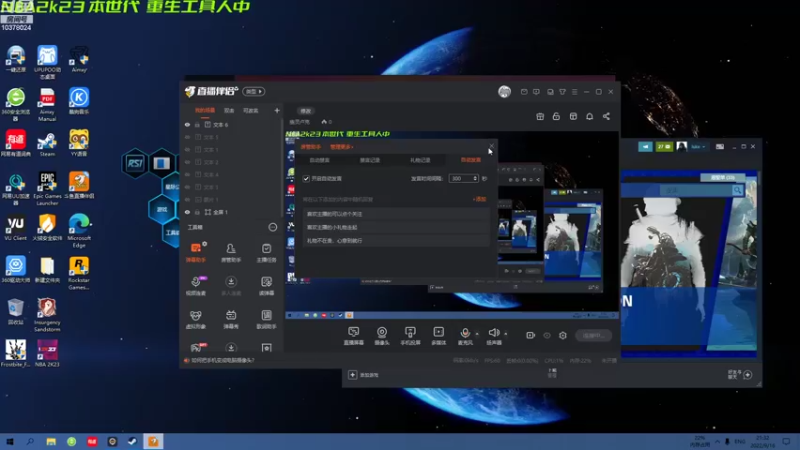Open the Steam friends and chat button
This screenshot has height=450, width=800.
point(739,375)
